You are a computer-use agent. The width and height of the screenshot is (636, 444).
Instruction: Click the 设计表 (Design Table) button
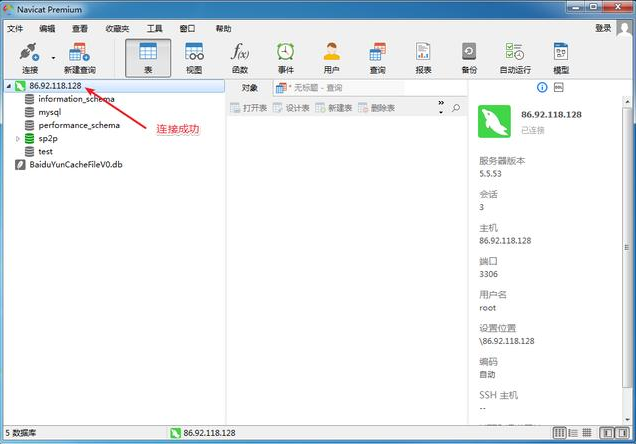point(291,108)
